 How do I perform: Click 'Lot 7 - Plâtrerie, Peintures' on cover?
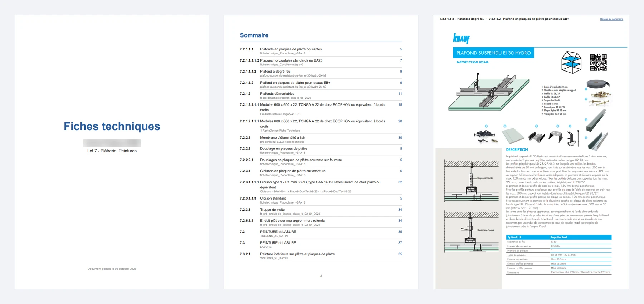[x=112, y=151]
